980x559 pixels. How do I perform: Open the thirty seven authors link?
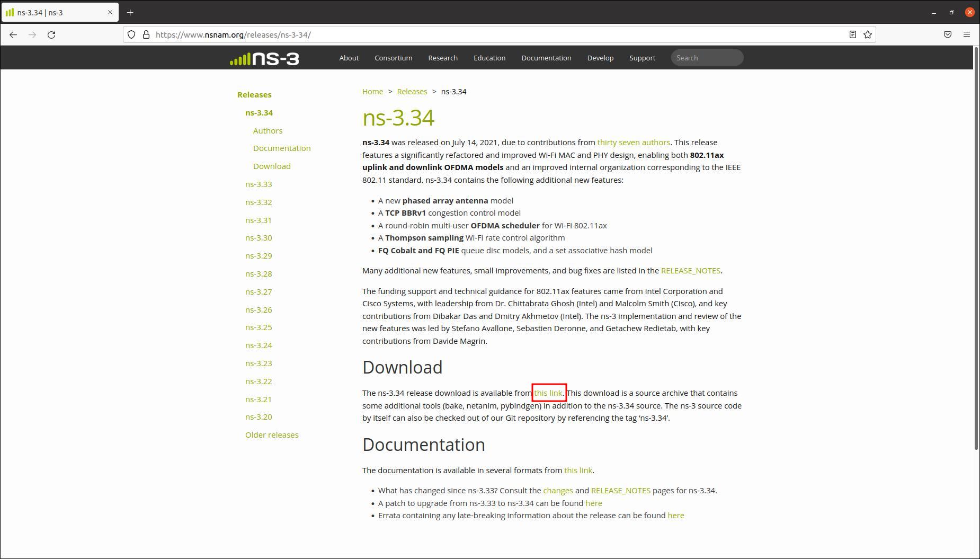[x=634, y=143]
